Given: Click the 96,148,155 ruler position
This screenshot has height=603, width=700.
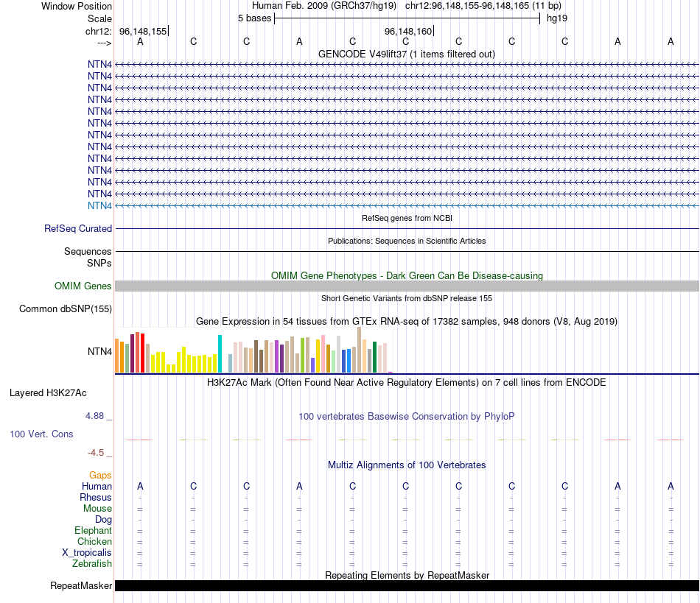Looking at the screenshot, I should point(143,31).
